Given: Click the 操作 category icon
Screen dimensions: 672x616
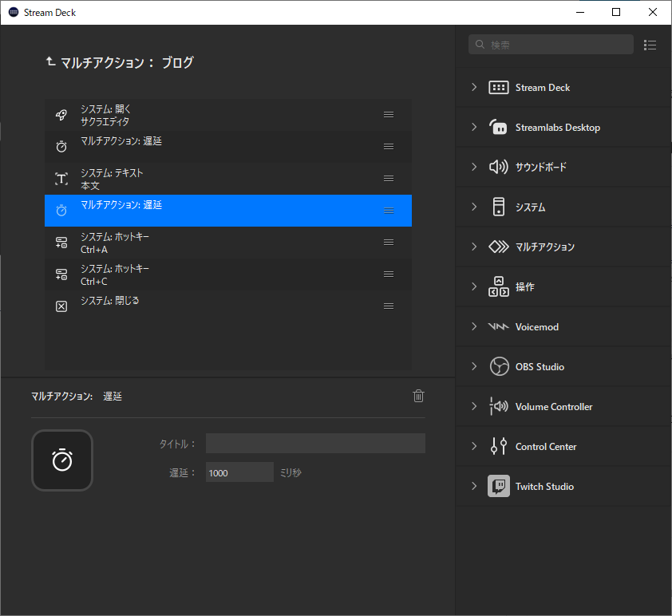Looking at the screenshot, I should point(499,286).
